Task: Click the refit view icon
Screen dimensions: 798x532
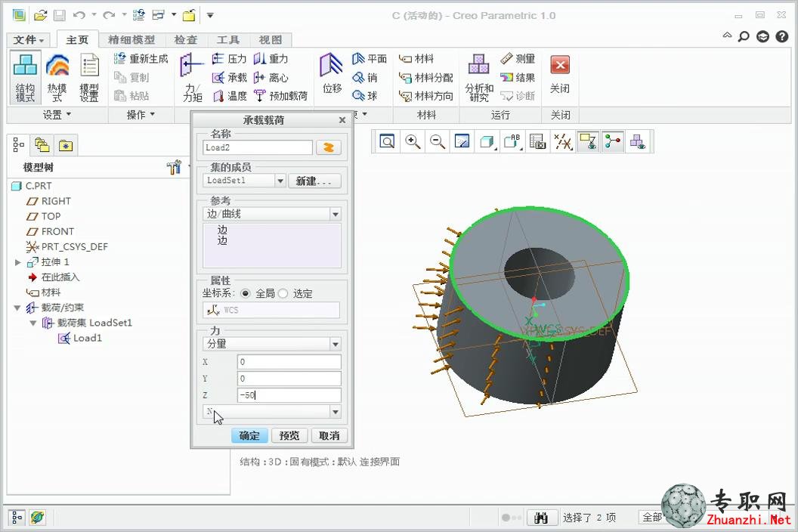Action: pyautogui.click(x=388, y=141)
